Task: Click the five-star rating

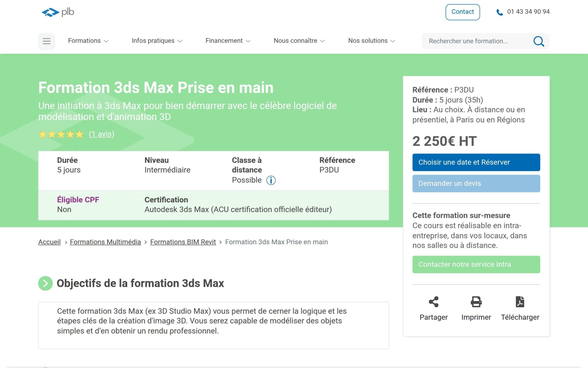Action: pyautogui.click(x=61, y=134)
